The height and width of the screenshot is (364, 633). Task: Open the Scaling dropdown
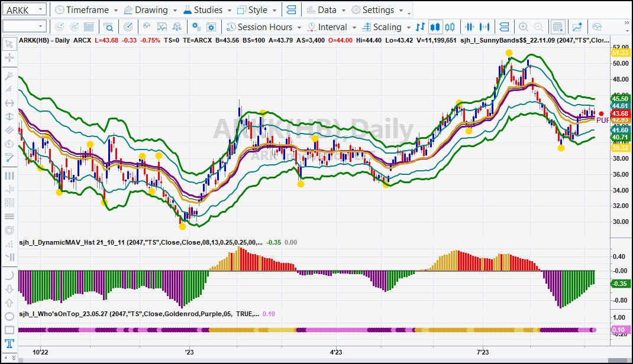coord(409,27)
